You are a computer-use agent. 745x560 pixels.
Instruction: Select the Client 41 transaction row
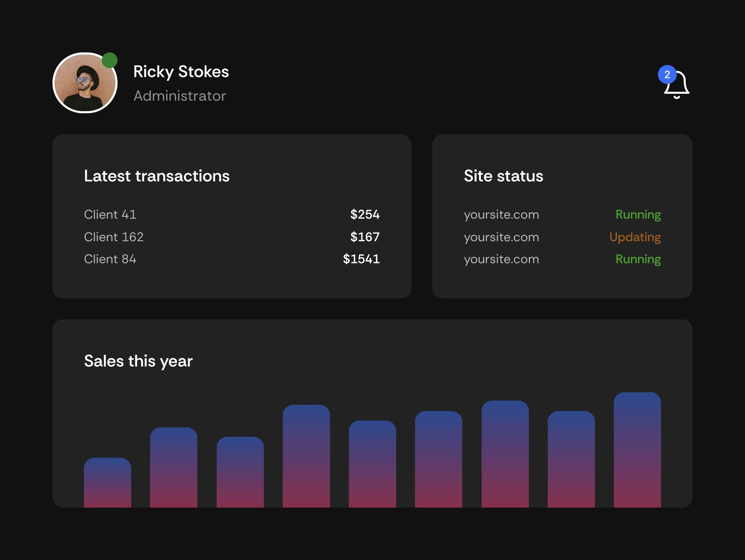[x=110, y=215]
